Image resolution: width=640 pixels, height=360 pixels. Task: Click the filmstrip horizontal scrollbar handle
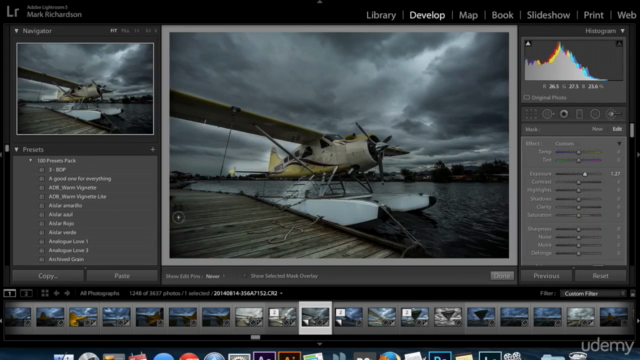256,337
